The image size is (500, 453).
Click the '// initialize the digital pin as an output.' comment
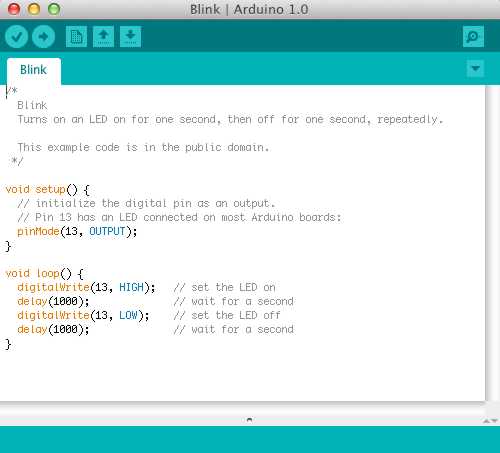pyautogui.click(x=146, y=203)
